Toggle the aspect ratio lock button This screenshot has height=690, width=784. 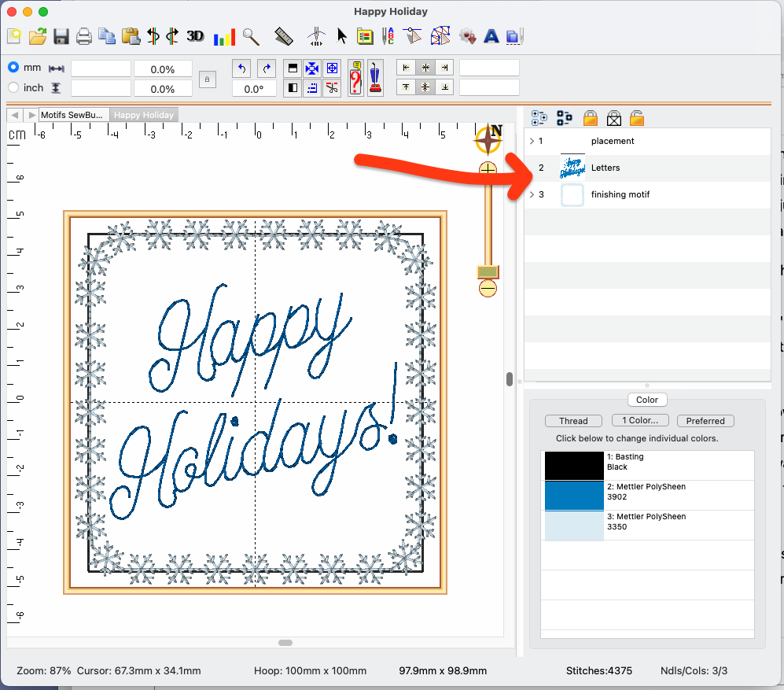point(208,79)
